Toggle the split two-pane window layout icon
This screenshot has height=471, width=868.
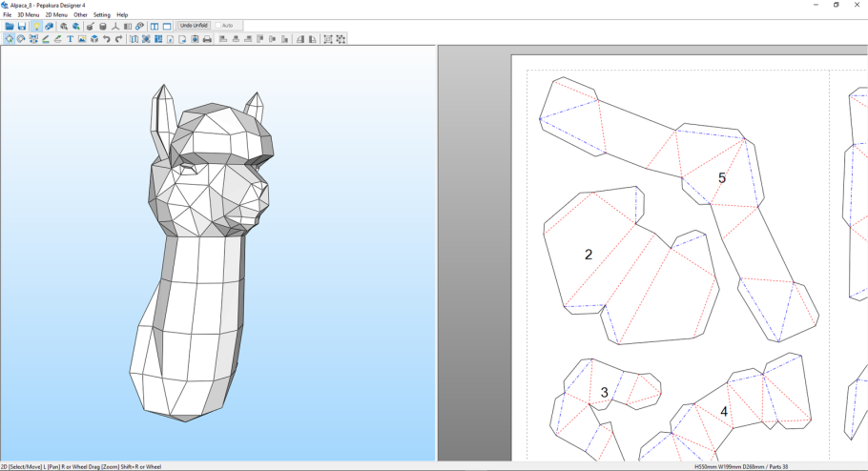tap(155, 26)
